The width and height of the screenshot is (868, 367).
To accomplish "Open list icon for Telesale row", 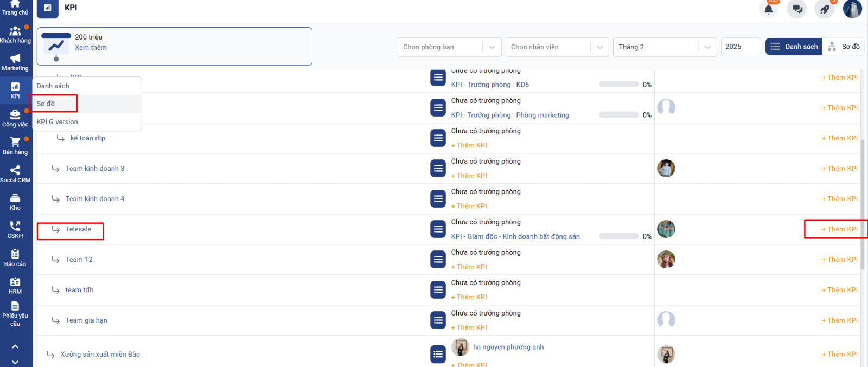I will pos(438,229).
